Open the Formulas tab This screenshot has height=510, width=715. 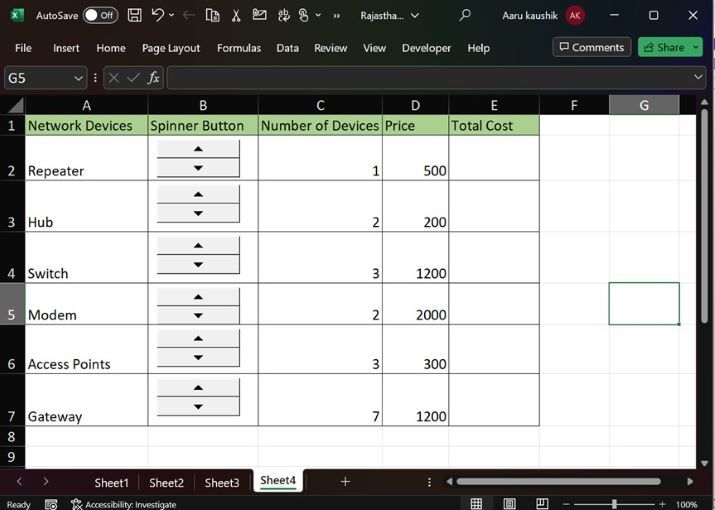239,48
